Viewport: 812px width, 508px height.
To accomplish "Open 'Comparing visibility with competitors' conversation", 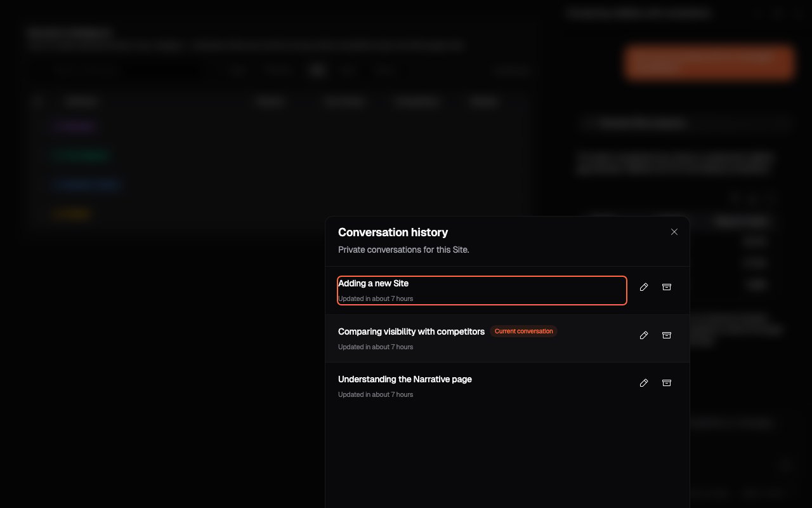I will (x=482, y=338).
